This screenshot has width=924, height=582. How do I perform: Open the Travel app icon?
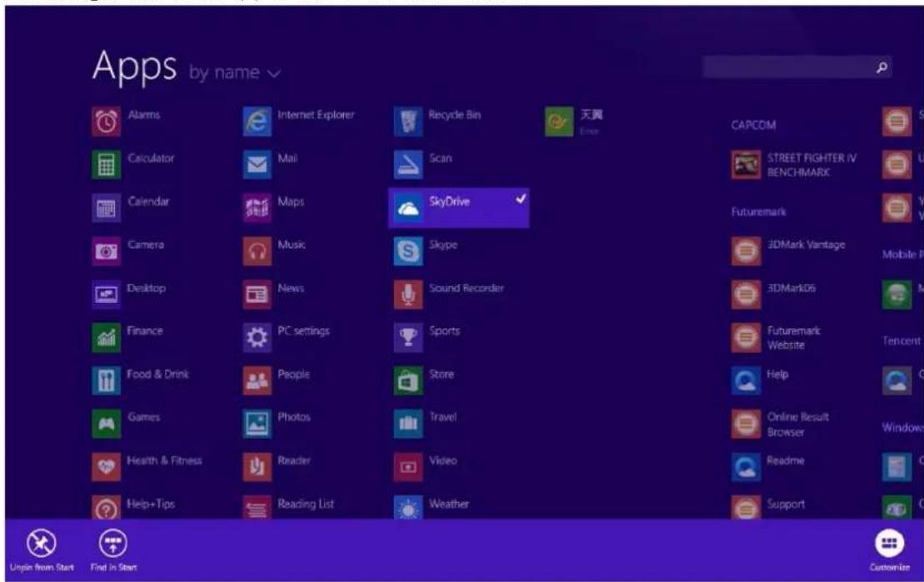coord(408,424)
